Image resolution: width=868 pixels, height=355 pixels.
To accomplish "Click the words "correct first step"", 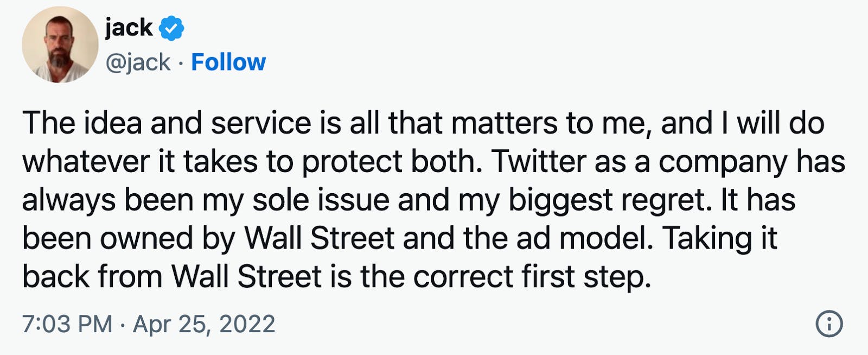I will point(532,277).
